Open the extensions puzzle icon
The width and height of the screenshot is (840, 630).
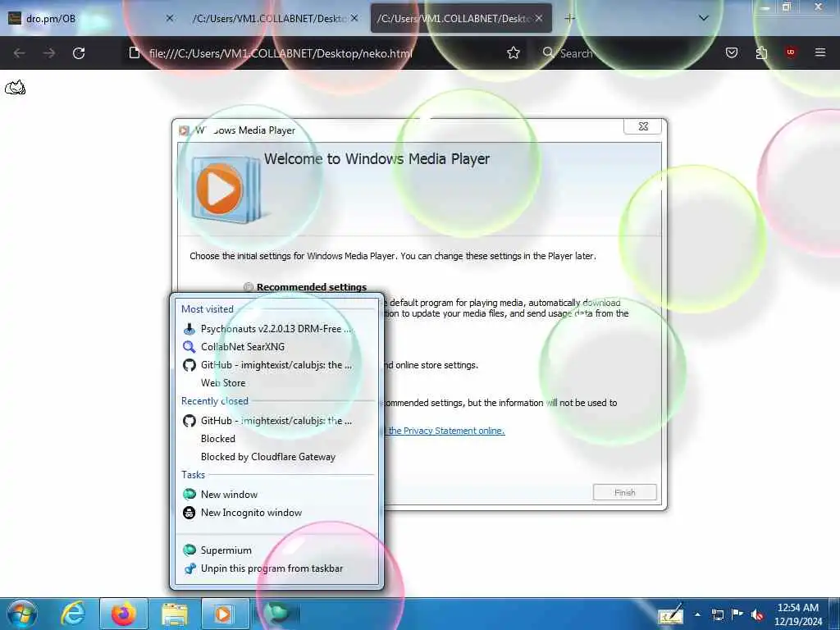761,52
